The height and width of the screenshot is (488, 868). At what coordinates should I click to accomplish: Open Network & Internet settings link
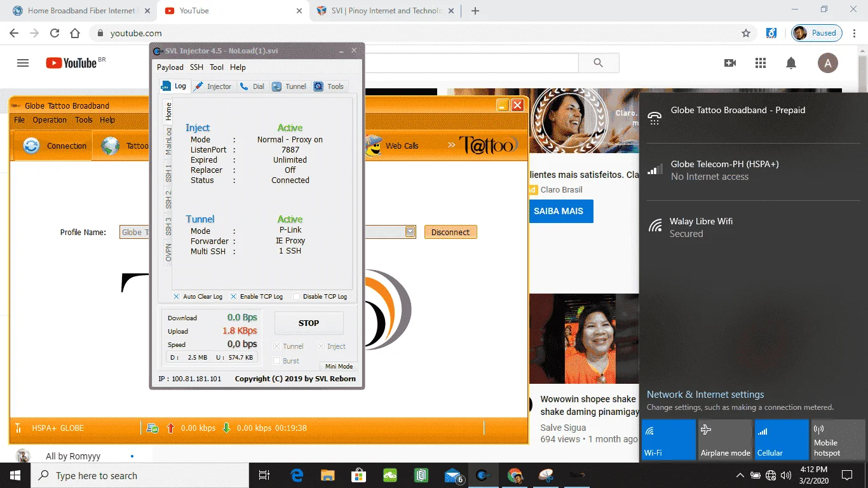[705, 395]
